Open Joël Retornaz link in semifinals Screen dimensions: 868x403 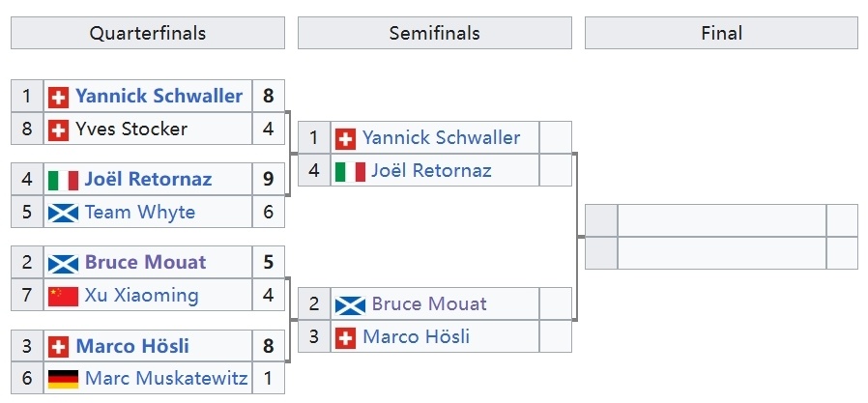click(x=431, y=170)
